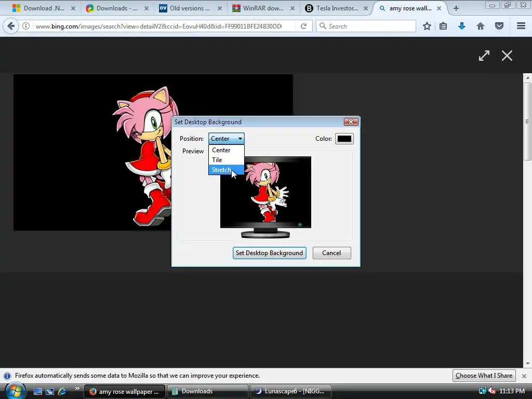Close the WinRAR download tab
Viewport: 532px width, 399px height.
pyautogui.click(x=292, y=8)
